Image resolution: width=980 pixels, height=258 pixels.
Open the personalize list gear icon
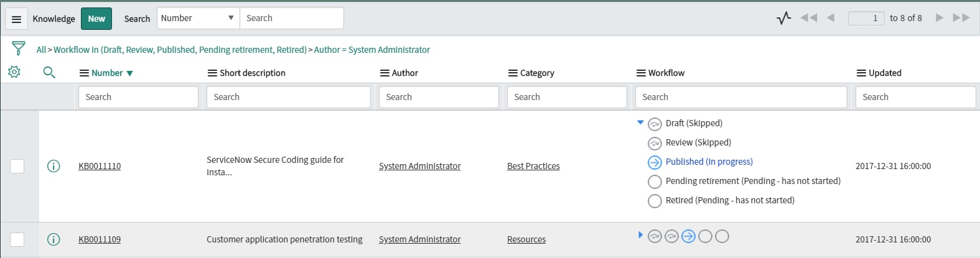click(x=14, y=72)
